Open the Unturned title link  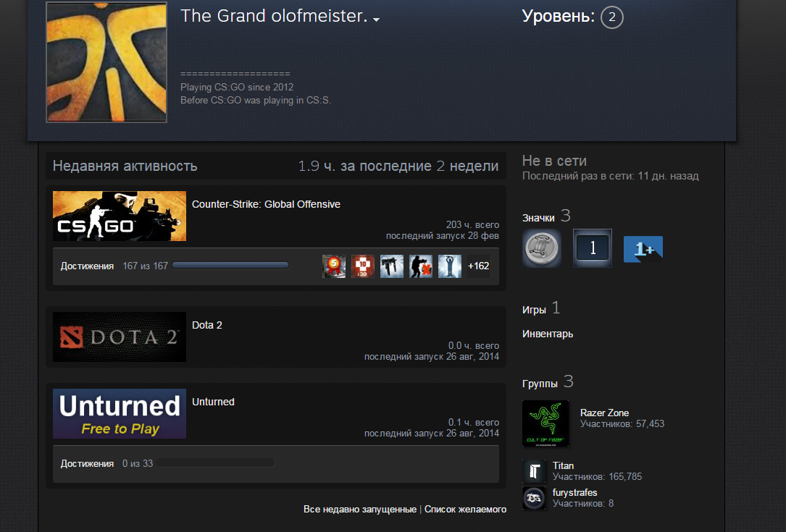point(213,402)
